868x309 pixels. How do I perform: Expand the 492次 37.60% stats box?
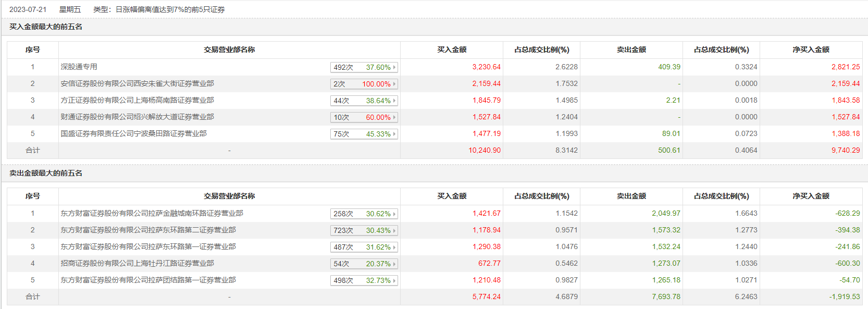(364, 67)
